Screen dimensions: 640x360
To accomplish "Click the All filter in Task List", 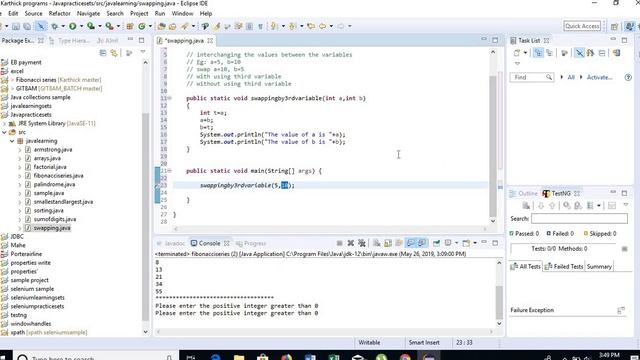I will pos(571,77).
